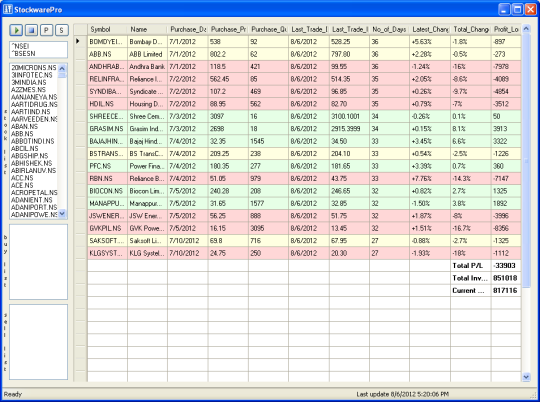The height and width of the screenshot is (402, 540).
Task: Click PFC.NS symbol cell
Action: point(107,166)
